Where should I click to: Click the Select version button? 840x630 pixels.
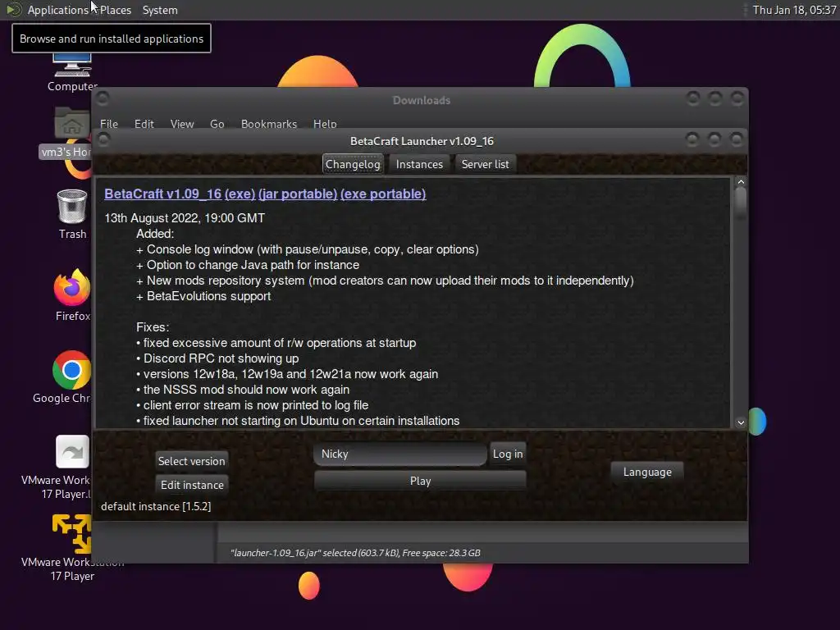coord(191,461)
